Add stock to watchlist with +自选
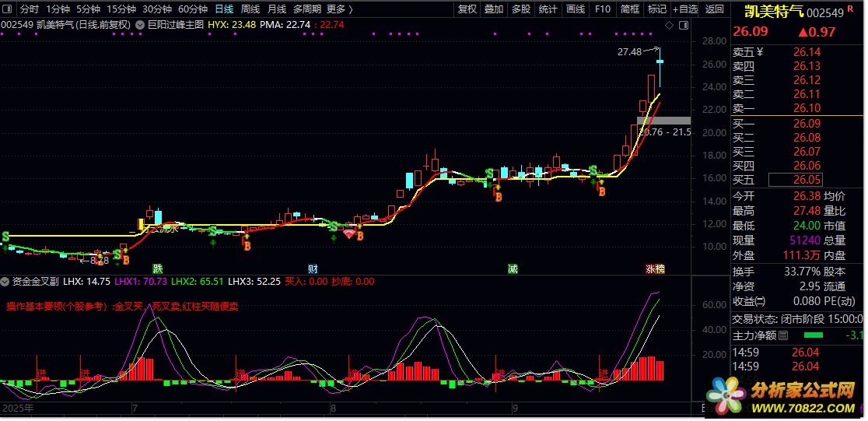 click(x=685, y=9)
